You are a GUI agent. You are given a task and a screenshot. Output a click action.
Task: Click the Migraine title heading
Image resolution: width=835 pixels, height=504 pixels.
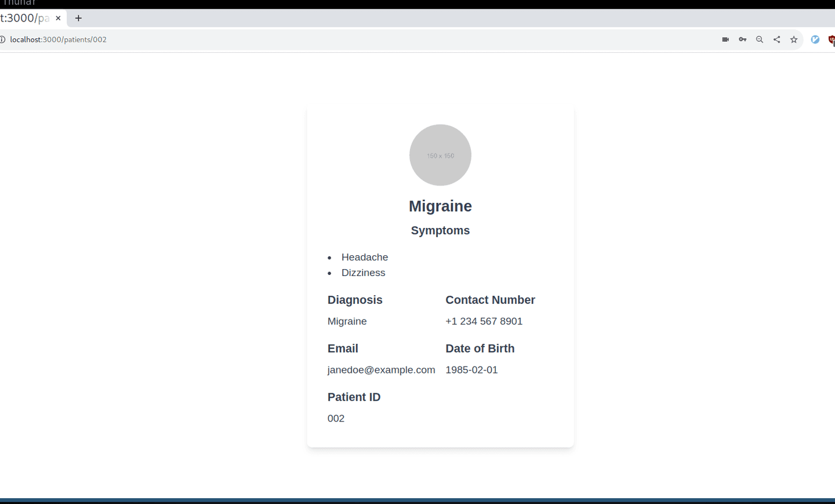pos(440,206)
